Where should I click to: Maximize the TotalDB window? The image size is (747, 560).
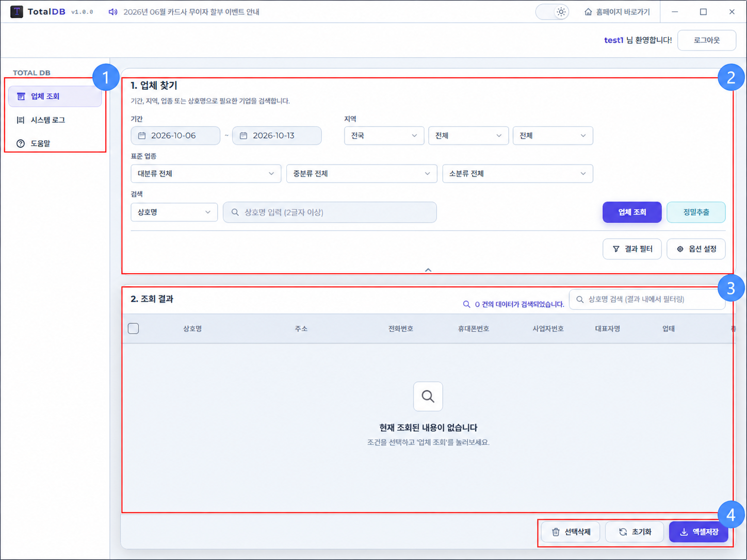[x=703, y=12]
